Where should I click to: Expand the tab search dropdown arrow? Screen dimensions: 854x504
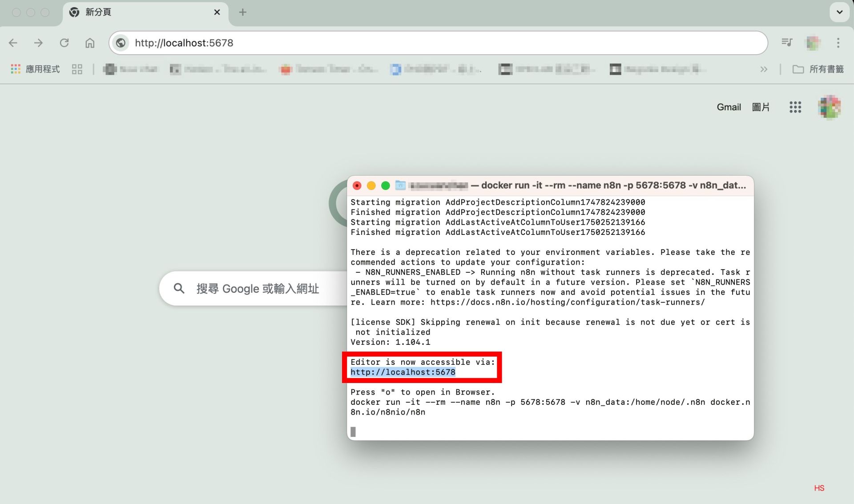839,12
